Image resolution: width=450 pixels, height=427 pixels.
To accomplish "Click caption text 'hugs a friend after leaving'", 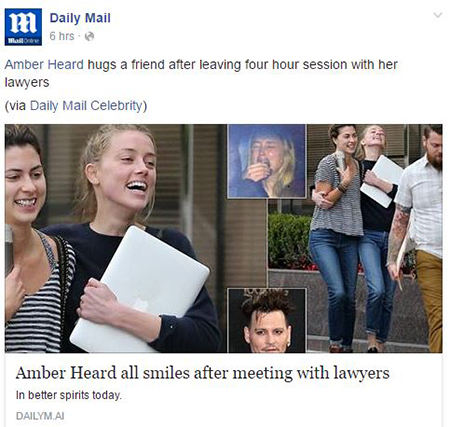I will pyautogui.click(x=164, y=64).
